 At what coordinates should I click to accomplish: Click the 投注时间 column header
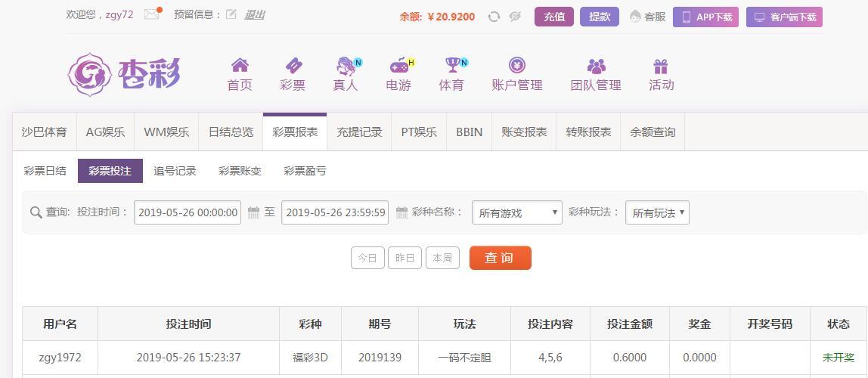click(x=188, y=324)
